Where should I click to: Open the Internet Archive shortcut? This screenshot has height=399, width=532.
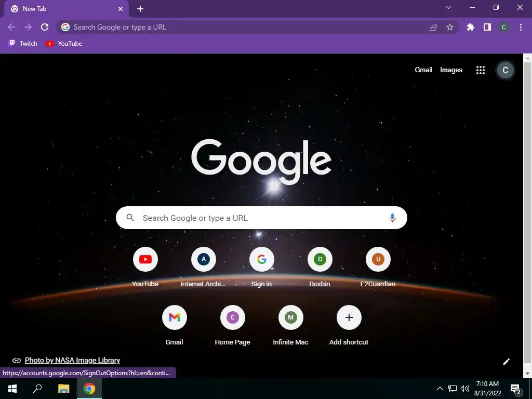coord(203,268)
